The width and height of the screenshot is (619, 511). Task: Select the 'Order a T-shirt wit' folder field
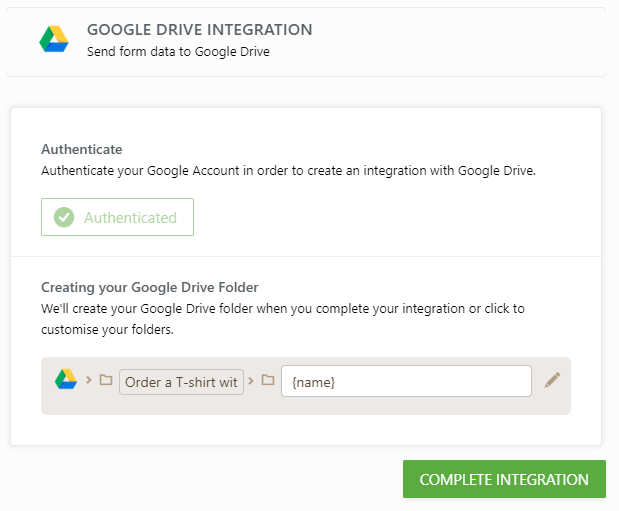point(181,381)
